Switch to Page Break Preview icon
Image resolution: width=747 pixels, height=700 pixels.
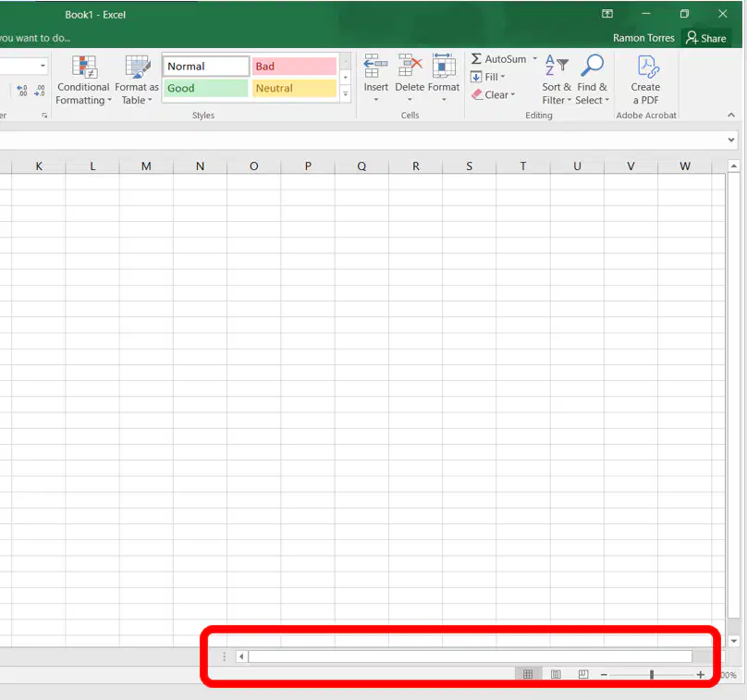point(583,674)
